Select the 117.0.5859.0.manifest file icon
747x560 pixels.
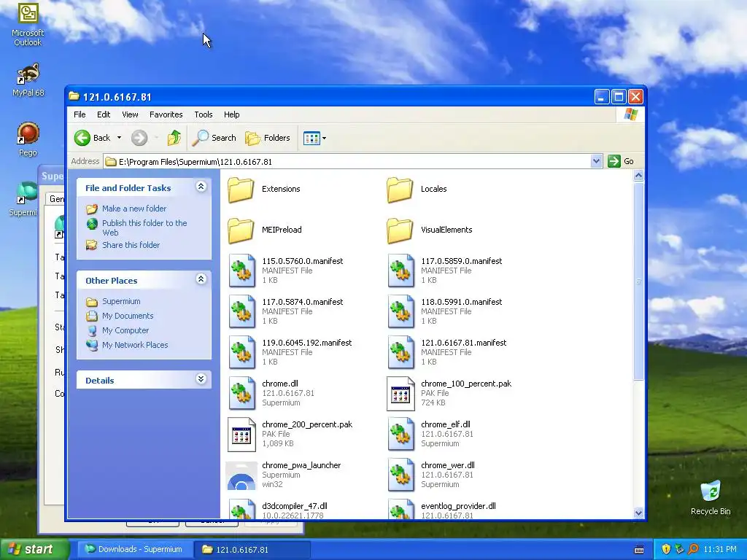400,271
